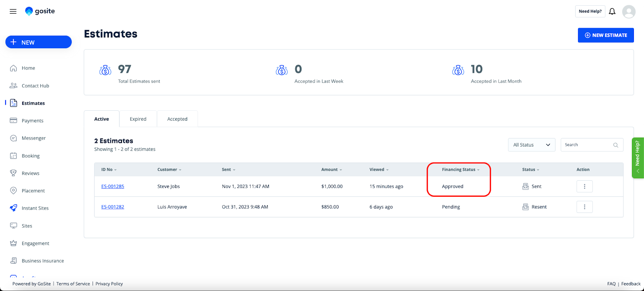Open Messenger from the sidebar icon
Screen dimensions: 644x291
coord(13,138)
